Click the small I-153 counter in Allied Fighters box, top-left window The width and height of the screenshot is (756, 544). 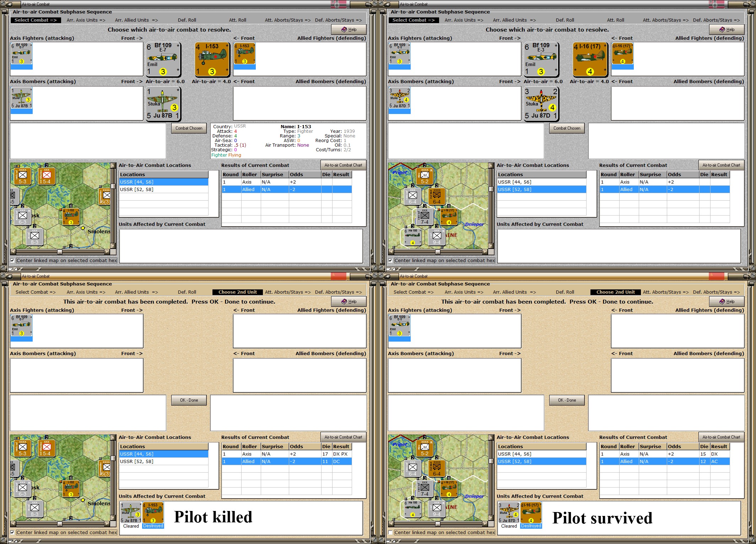point(244,54)
